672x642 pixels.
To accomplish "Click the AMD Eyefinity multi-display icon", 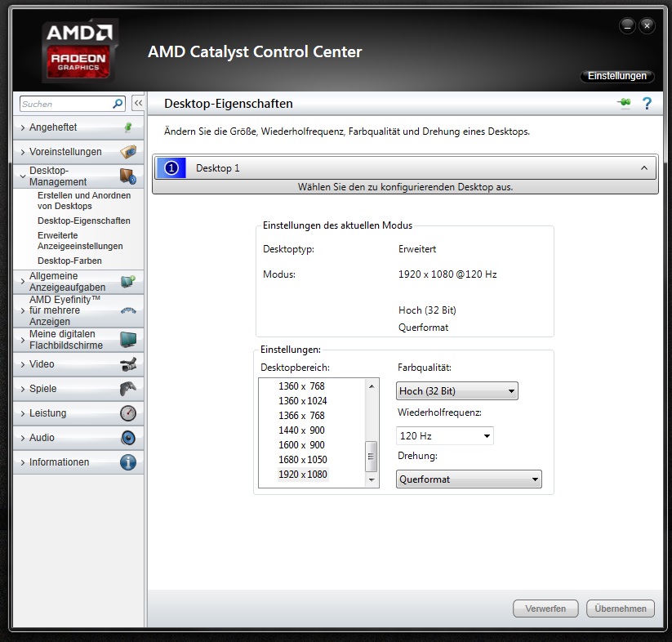I will click(128, 310).
